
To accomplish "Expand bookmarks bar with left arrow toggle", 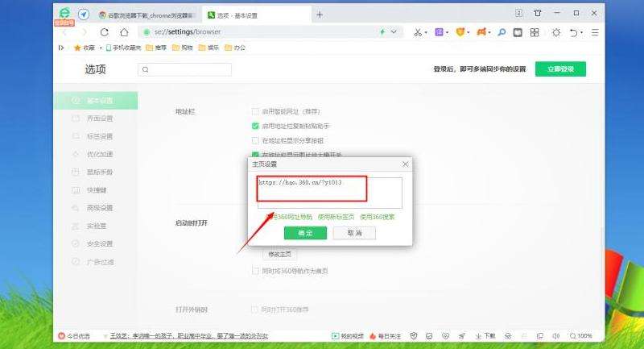I will pos(61,48).
